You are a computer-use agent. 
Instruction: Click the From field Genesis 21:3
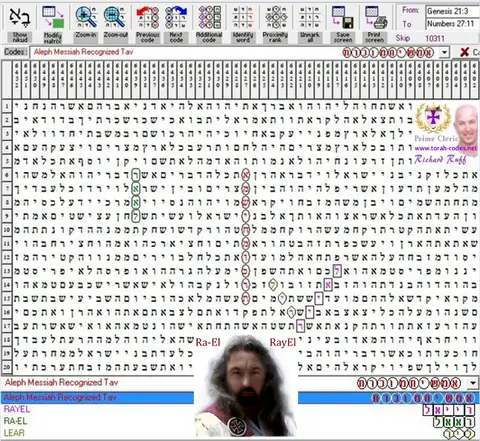453,11
